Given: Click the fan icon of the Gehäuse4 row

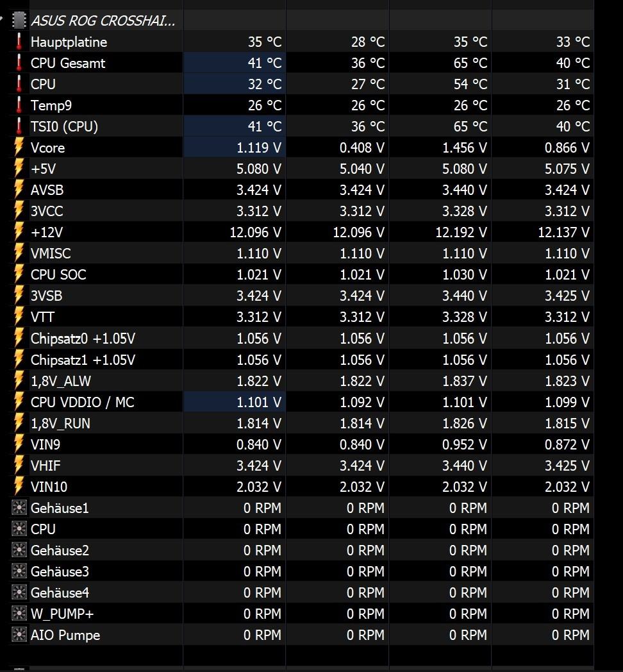Looking at the screenshot, I should click(x=19, y=592).
